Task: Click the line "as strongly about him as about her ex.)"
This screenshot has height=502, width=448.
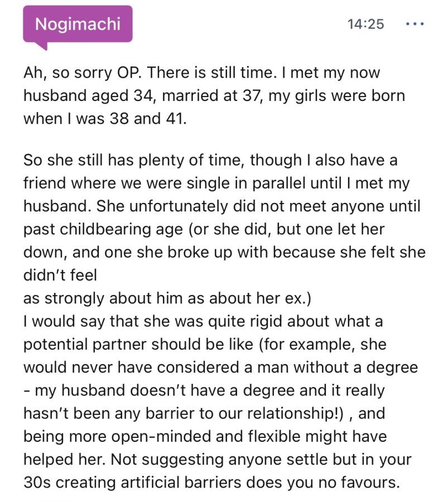Action: (167, 298)
